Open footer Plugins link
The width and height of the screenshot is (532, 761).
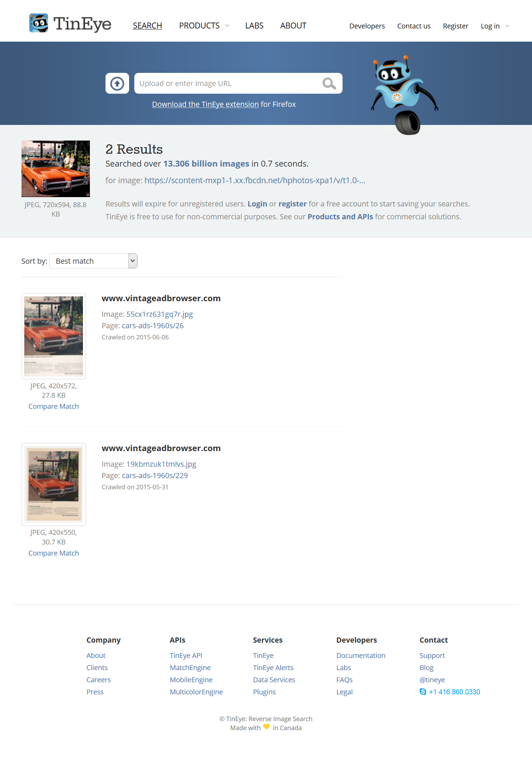click(x=264, y=692)
